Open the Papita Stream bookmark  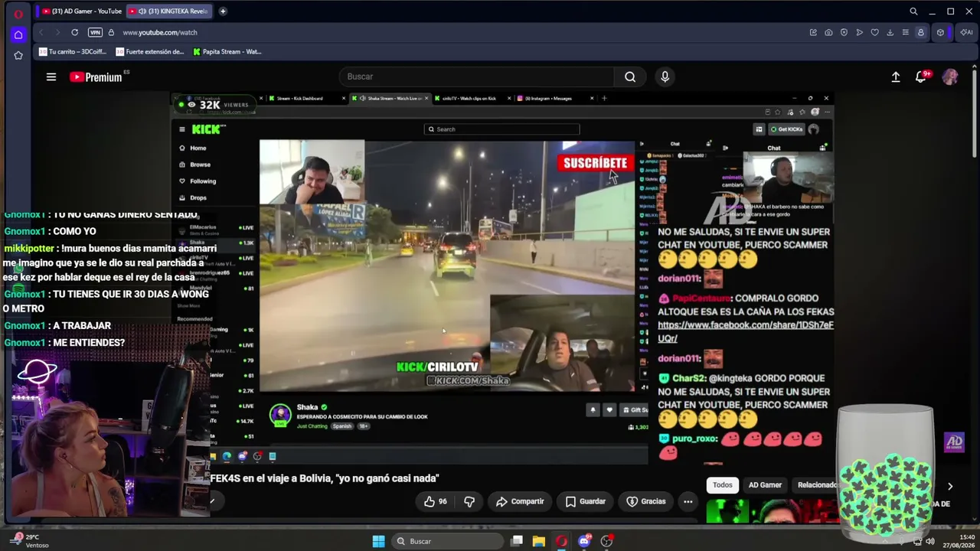click(x=227, y=52)
